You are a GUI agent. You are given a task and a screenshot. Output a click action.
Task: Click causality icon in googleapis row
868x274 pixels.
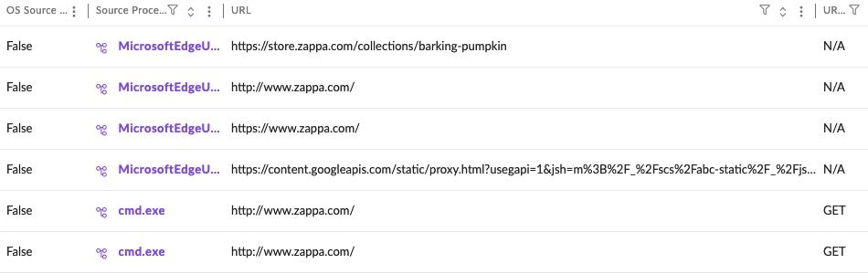pyautogui.click(x=101, y=171)
